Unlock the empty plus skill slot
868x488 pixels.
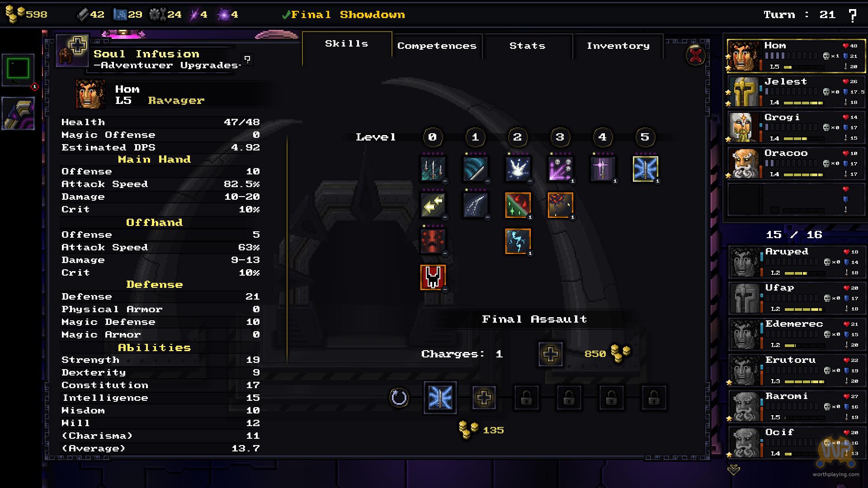(484, 398)
